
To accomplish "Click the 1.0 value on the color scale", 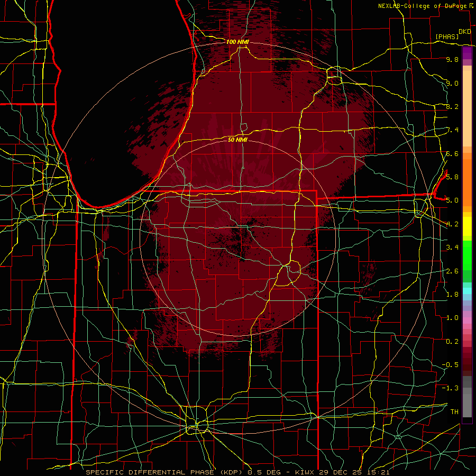I will 452,317.
